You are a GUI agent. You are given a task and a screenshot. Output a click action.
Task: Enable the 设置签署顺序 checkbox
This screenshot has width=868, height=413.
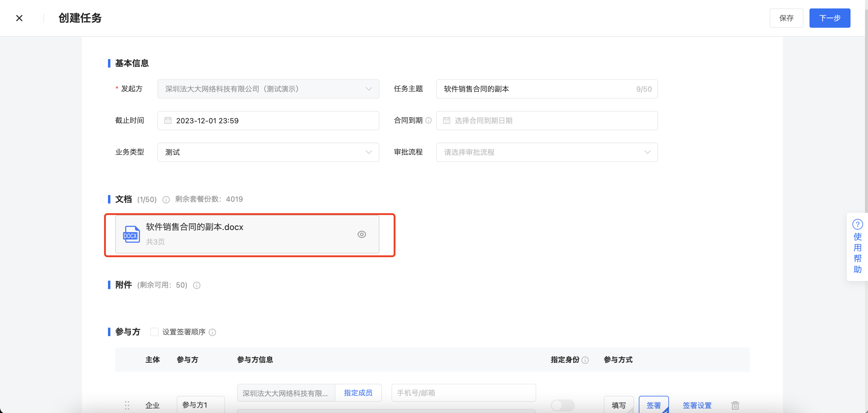click(154, 332)
